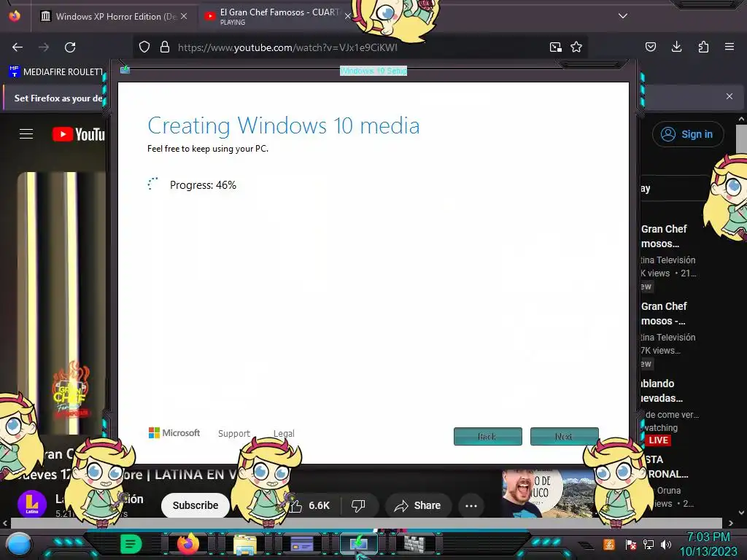
Task: Click the purple window taskbar icon
Action: tap(302, 544)
